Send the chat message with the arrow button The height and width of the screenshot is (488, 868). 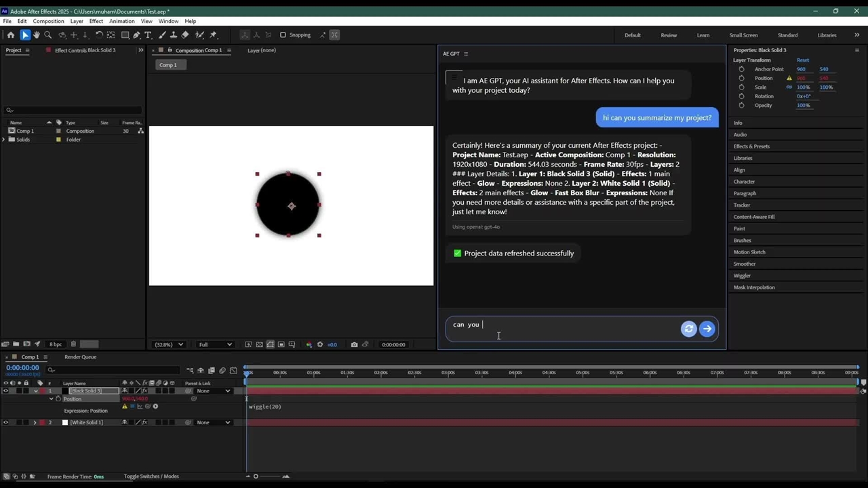point(707,329)
